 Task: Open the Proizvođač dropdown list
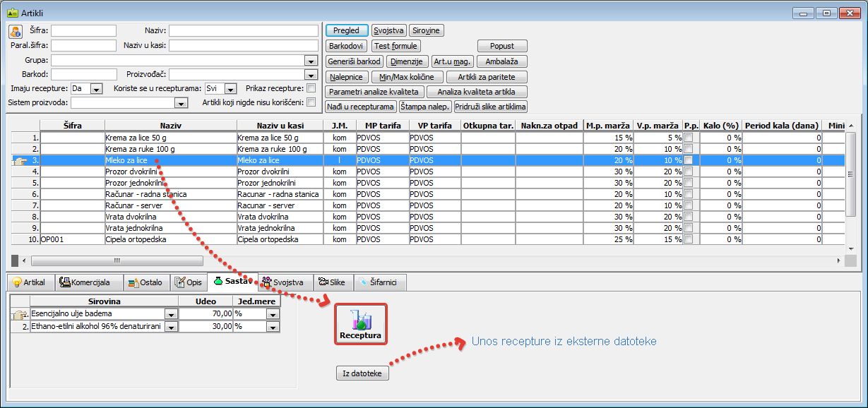point(310,74)
